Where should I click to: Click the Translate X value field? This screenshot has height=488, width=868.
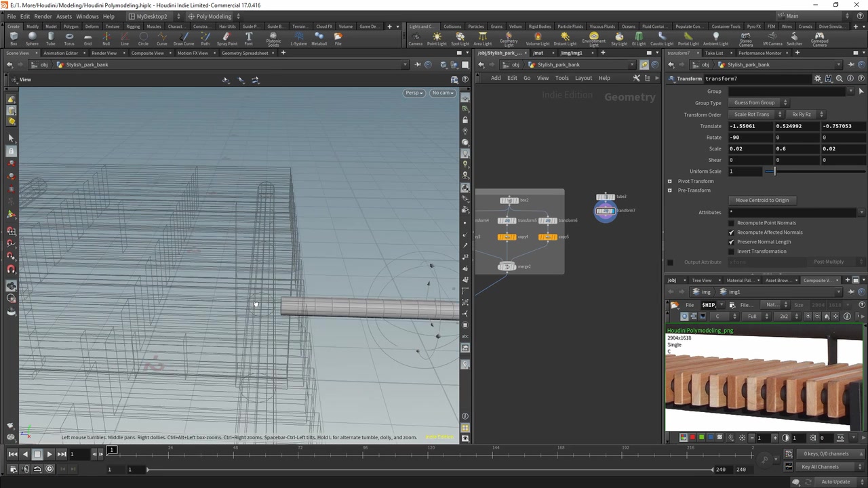point(751,126)
